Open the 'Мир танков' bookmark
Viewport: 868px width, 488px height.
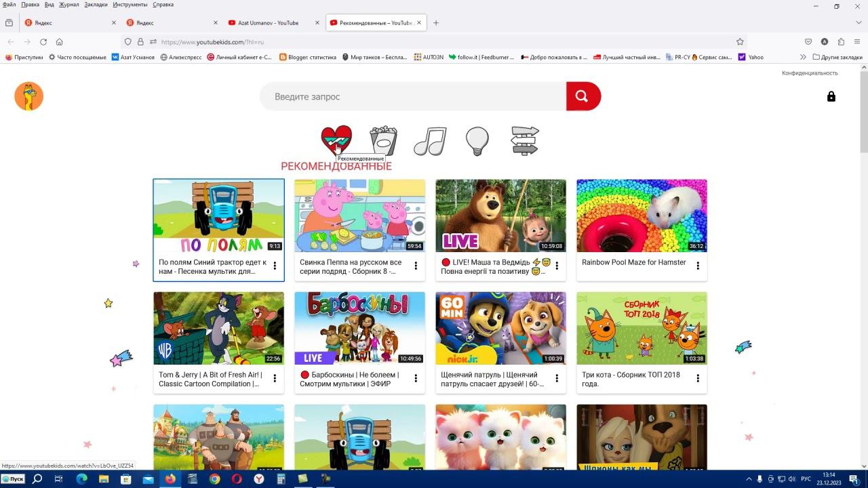[x=375, y=57]
